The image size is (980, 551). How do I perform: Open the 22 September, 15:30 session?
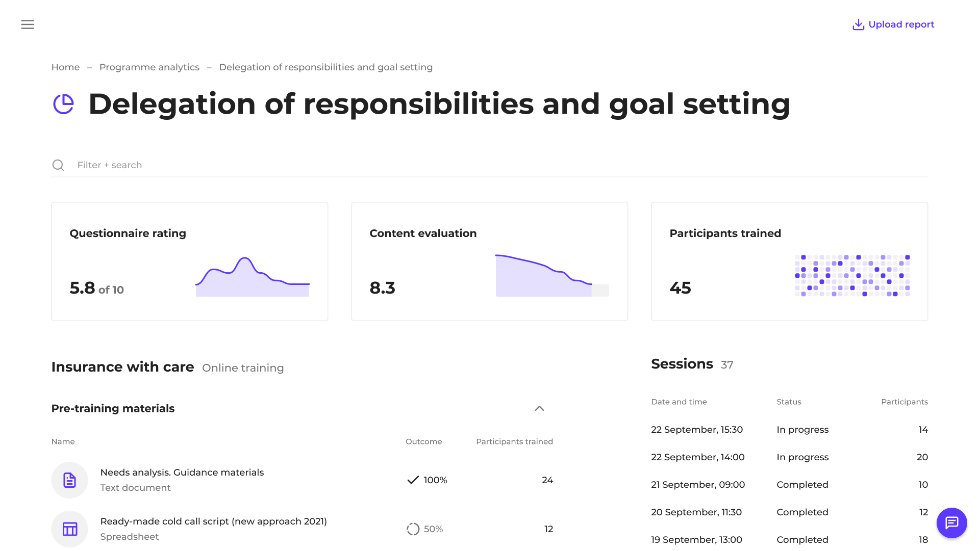[x=697, y=430]
